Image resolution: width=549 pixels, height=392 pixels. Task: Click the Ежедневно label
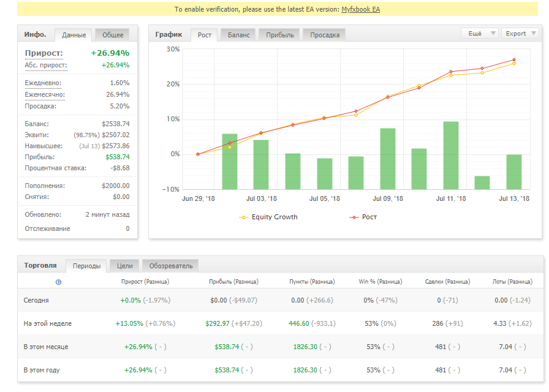pos(43,83)
